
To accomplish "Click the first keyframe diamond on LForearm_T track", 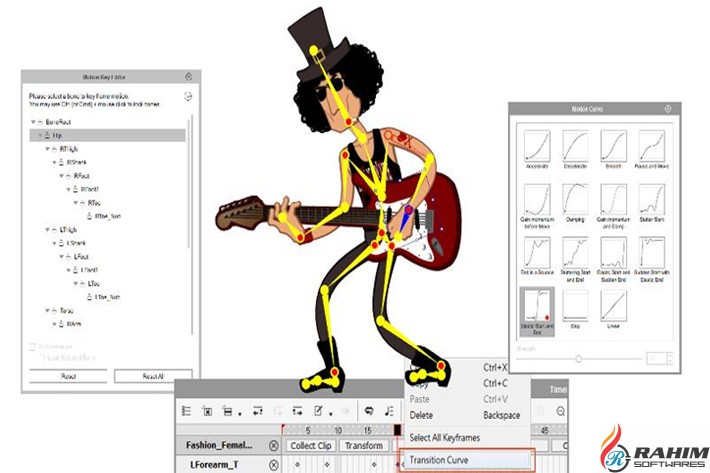I will (297, 464).
